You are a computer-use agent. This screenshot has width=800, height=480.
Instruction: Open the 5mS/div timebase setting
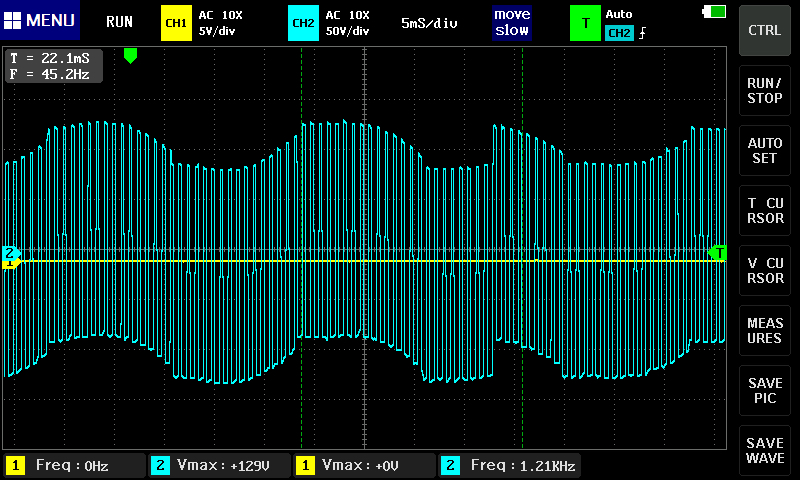(x=429, y=22)
